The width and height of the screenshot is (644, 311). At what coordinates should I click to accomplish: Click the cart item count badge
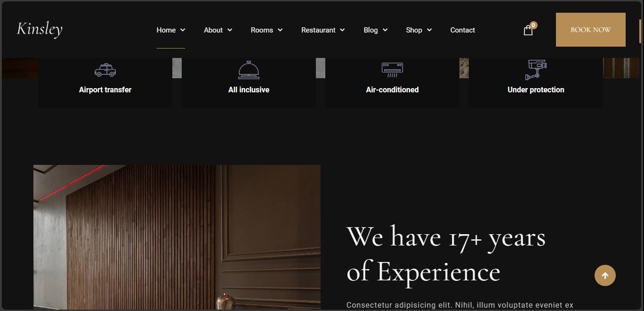(533, 25)
